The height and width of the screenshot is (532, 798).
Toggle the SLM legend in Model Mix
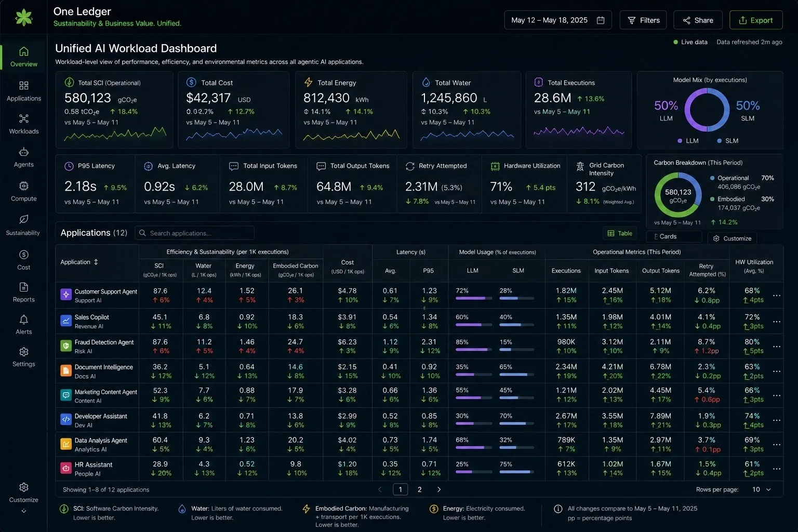(727, 141)
